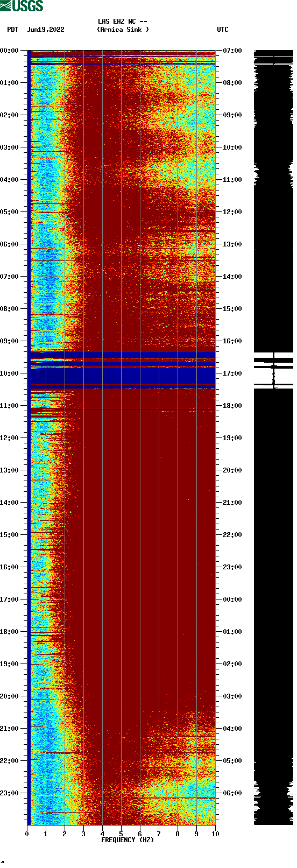
Task: Click the '2' frequency axis tick label
Action: pyautogui.click(x=65, y=834)
